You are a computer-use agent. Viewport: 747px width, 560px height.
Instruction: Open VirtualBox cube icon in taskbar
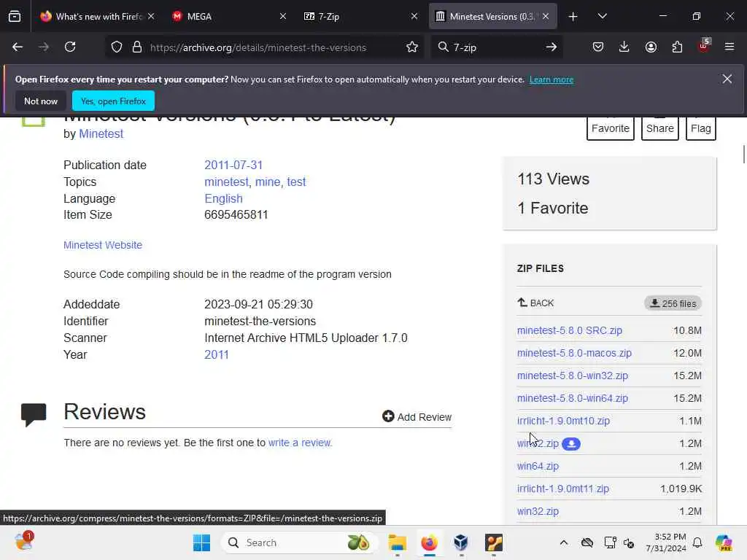pos(461,542)
